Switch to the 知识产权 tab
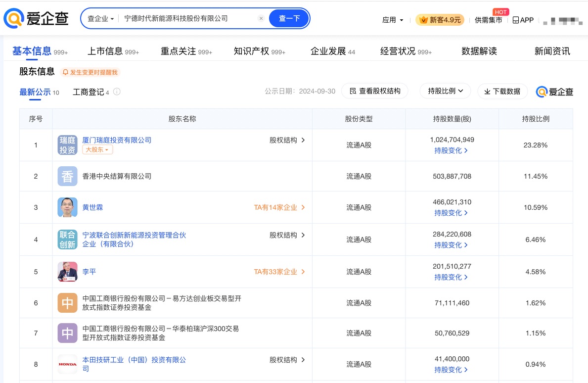The height and width of the screenshot is (383, 588). 260,51
